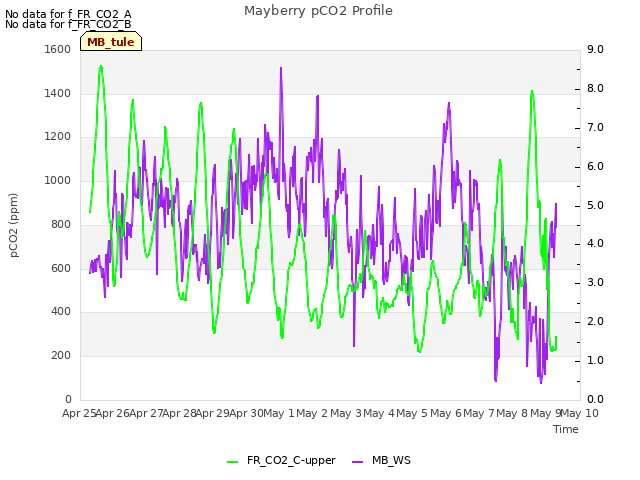Click the May 9 x-axis tick label
The width and height of the screenshot is (640, 480).
[546, 413]
